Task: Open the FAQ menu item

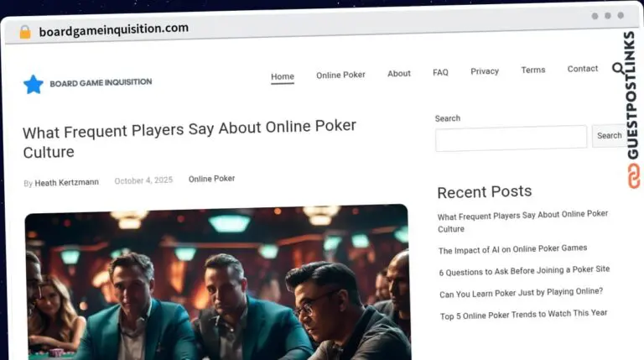Action: click(440, 72)
